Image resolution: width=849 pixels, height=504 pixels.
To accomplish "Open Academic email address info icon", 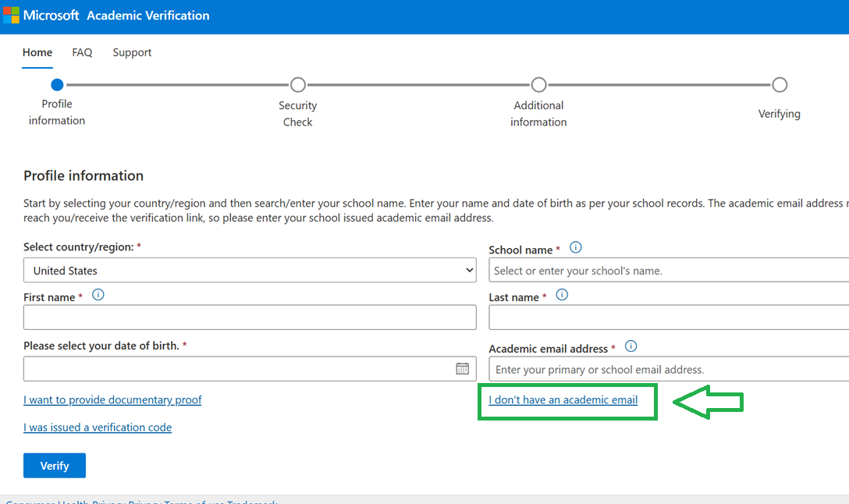I will click(x=631, y=346).
